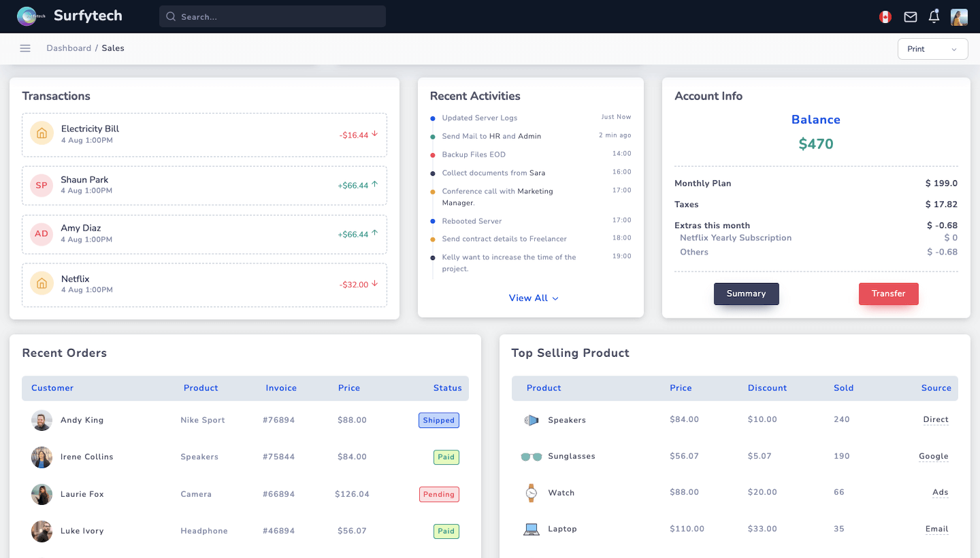This screenshot has width=980, height=558.
Task: Open the notifications bell
Action: tap(933, 16)
